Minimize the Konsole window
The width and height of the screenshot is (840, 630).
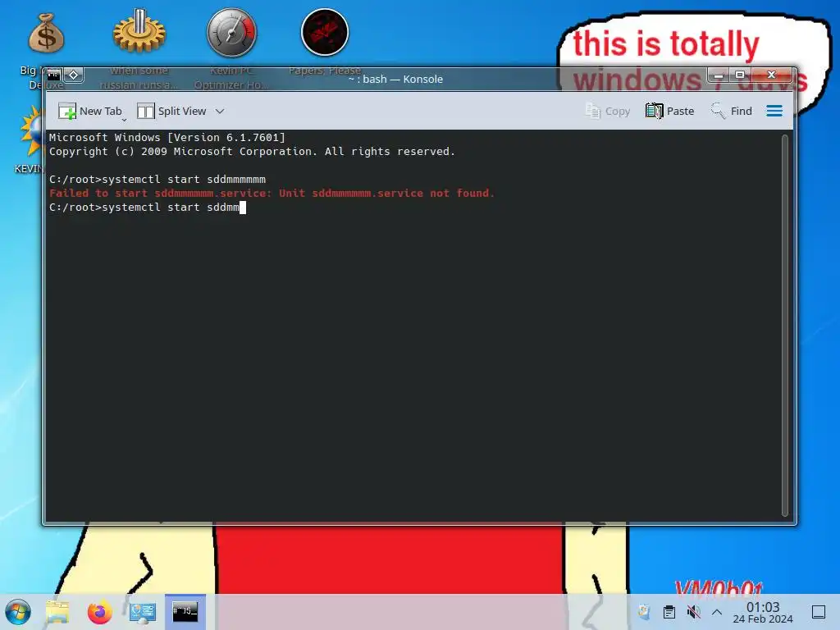(719, 75)
